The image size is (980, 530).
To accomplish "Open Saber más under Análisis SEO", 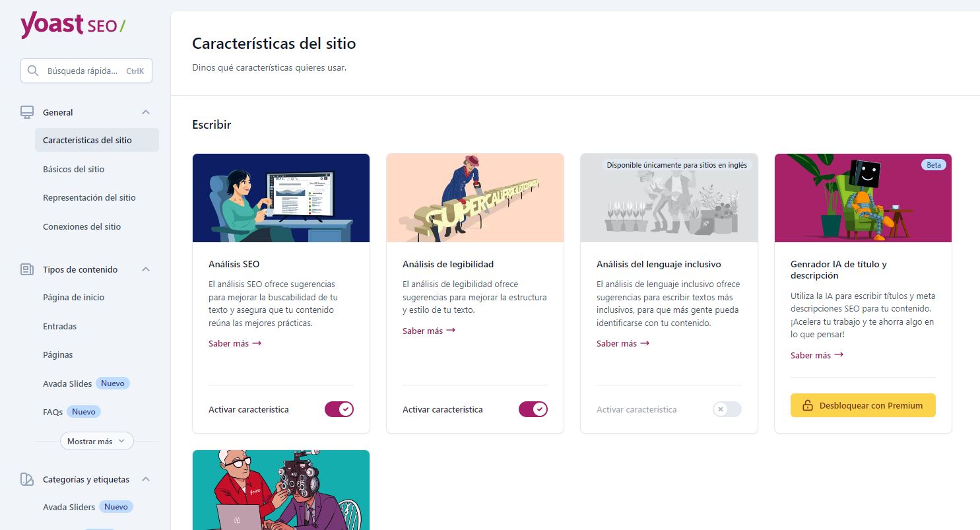I will click(x=234, y=343).
